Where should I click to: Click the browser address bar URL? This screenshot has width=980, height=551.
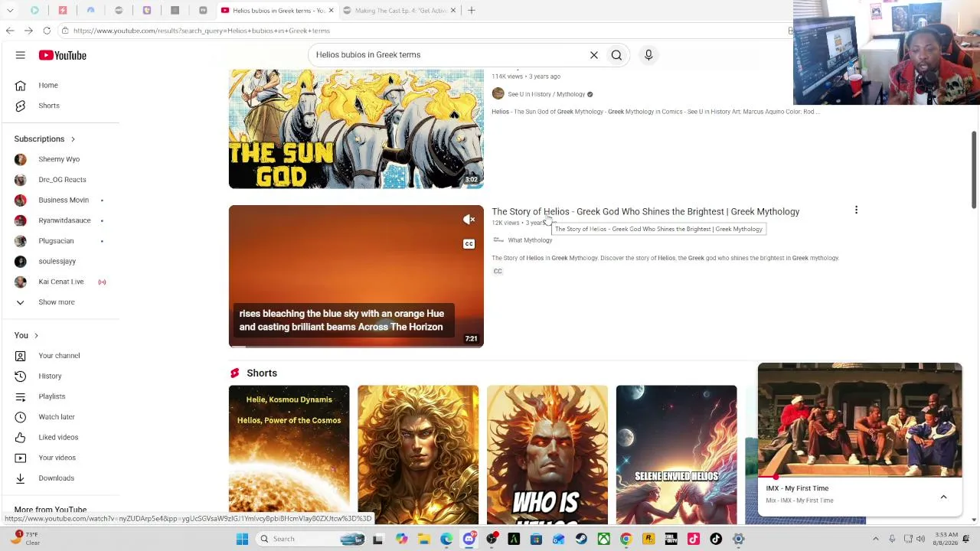(x=201, y=31)
